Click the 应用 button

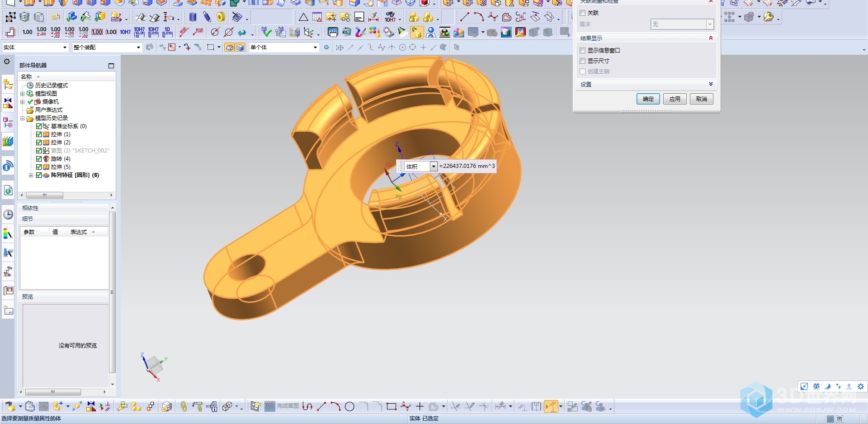coord(675,99)
